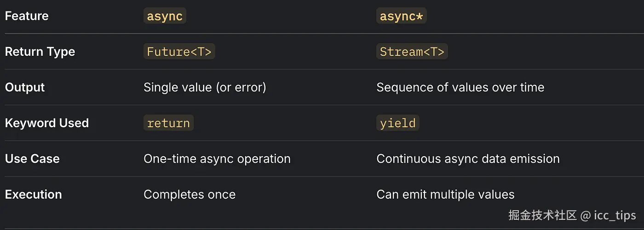Viewport: 644px width, 230px height.
Task: Click the Completes once cell
Action: pyautogui.click(x=190, y=195)
